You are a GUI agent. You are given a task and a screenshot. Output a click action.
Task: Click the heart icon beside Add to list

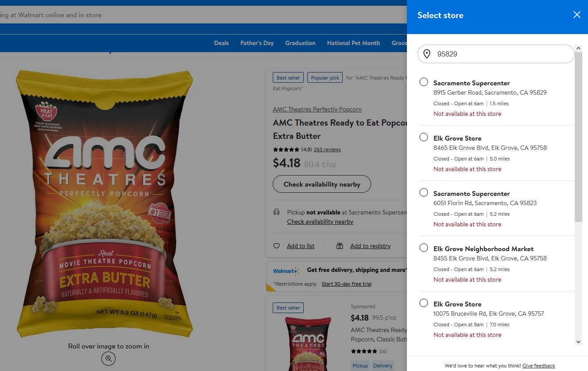(x=277, y=246)
